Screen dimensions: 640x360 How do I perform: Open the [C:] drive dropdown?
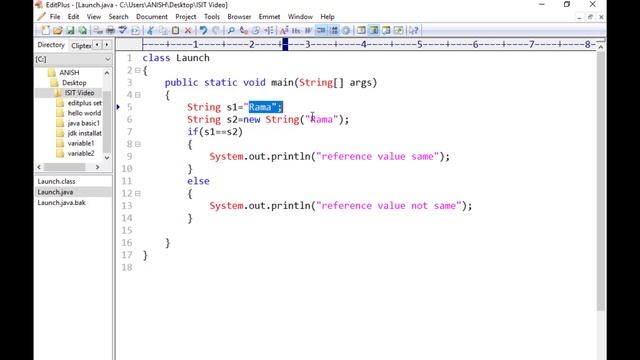108,59
